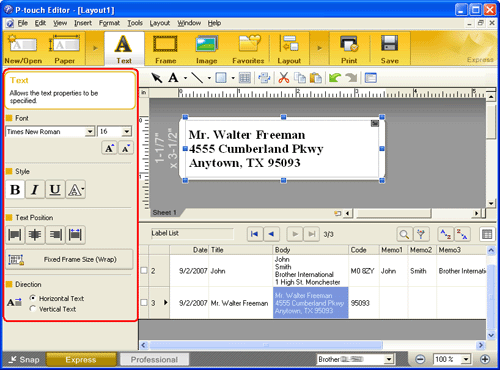Switch to Express mode
This screenshot has height=370, width=500.
81,360
